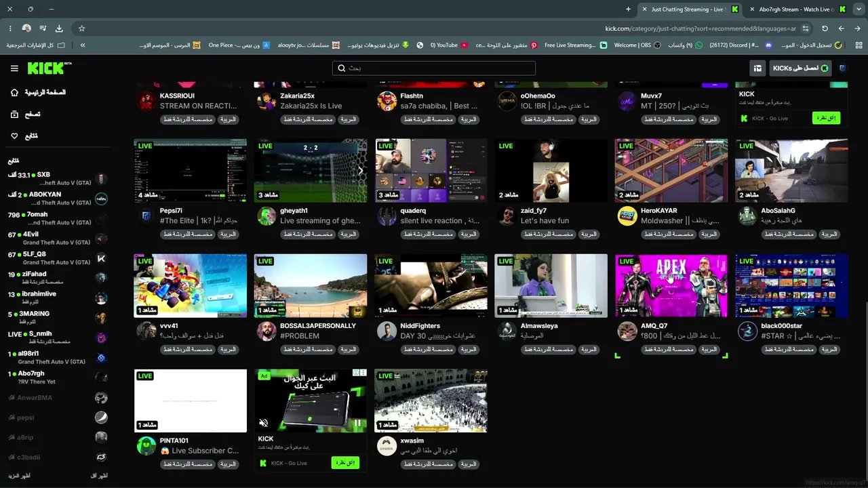Select ABOKYAN in the followed channels list
Viewport: 868px width, 488px height.
(x=58, y=199)
